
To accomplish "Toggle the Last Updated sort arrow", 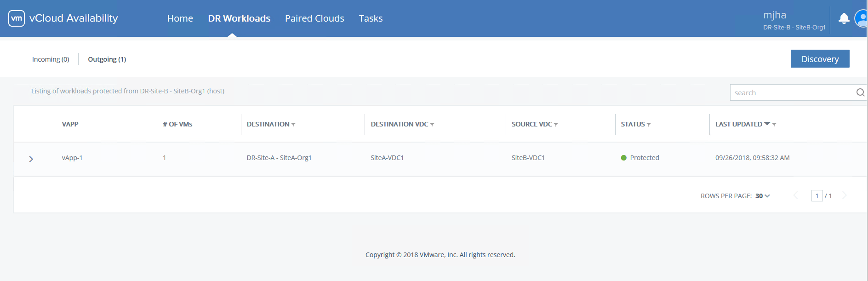I will point(767,124).
